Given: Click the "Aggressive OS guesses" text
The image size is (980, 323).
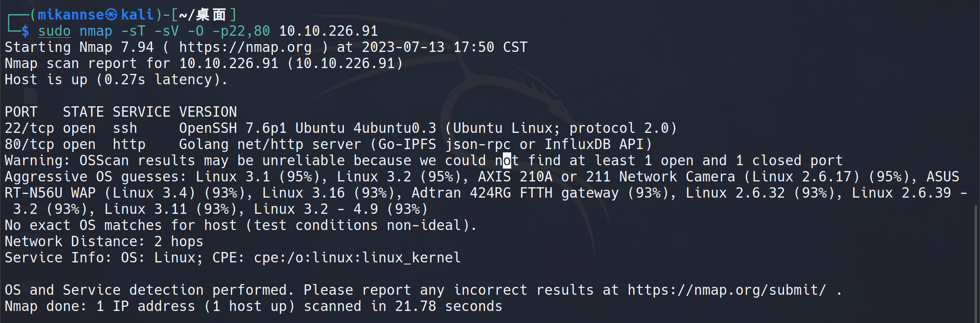Looking at the screenshot, I should pos(96,177).
